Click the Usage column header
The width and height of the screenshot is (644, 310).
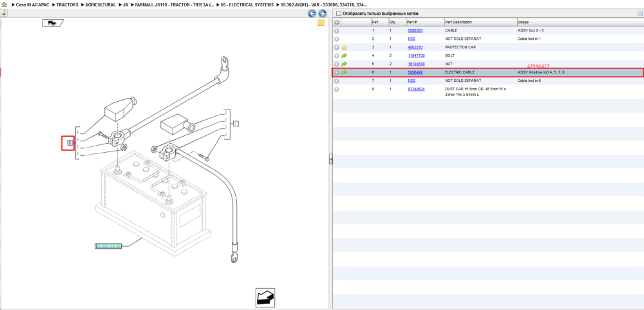click(x=580, y=22)
